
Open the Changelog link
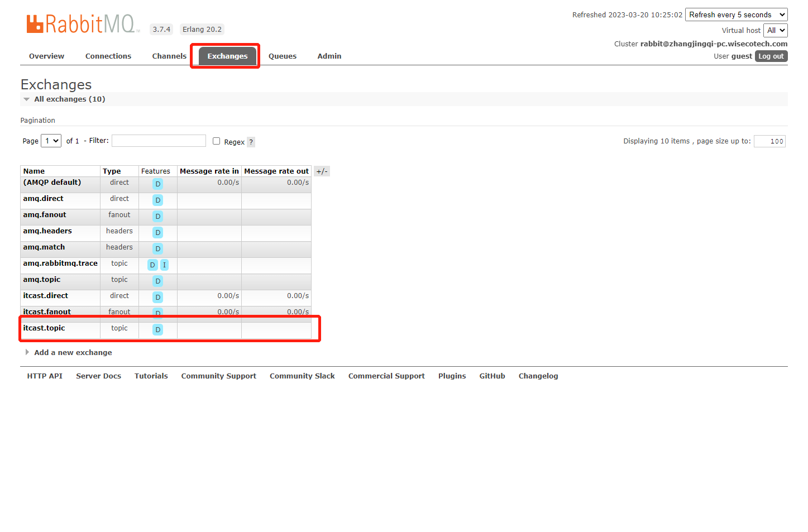[538, 376]
